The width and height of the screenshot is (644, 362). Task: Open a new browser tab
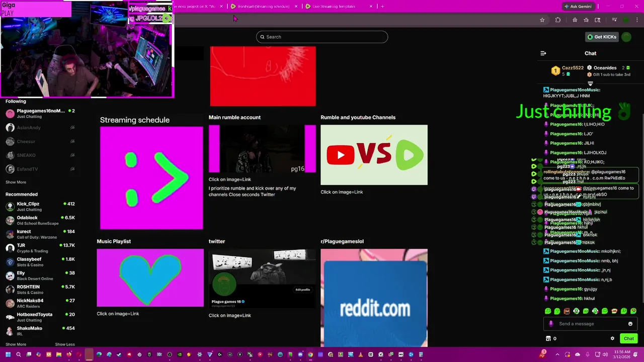pyautogui.click(x=382, y=7)
